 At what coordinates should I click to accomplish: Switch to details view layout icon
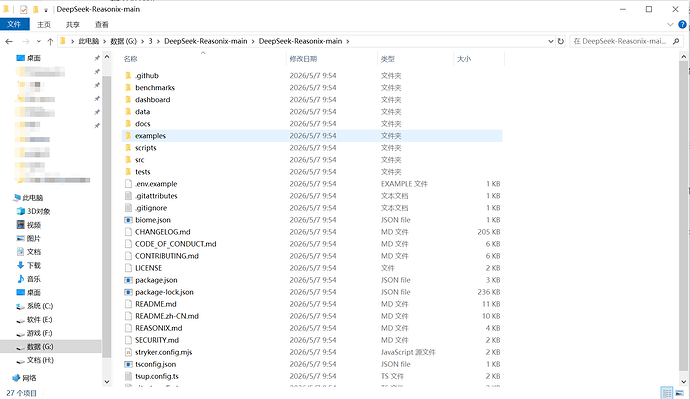(667, 392)
